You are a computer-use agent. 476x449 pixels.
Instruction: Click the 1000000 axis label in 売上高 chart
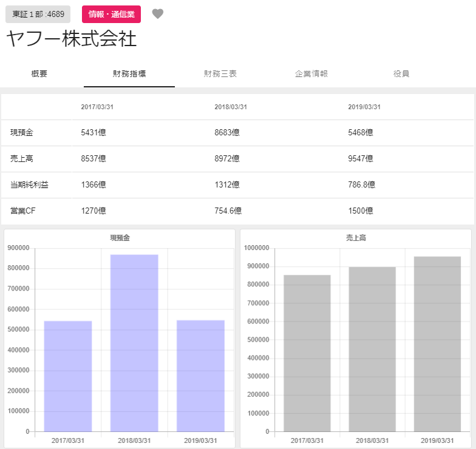pyautogui.click(x=256, y=248)
